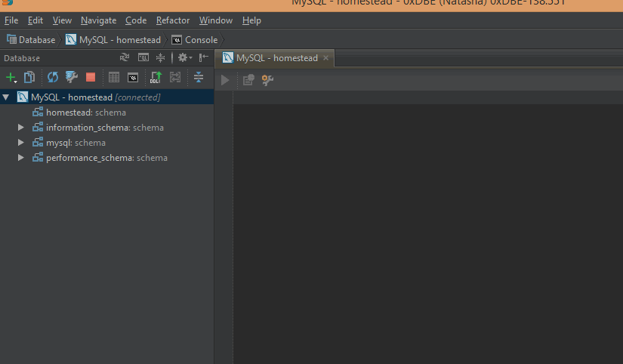
Task: Expand the information_schema schema node
Action: [x=21, y=128]
